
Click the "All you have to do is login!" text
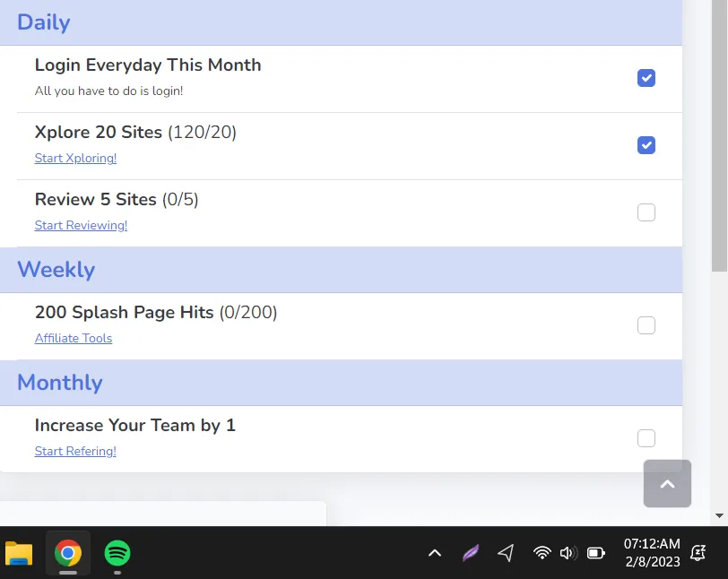109,91
